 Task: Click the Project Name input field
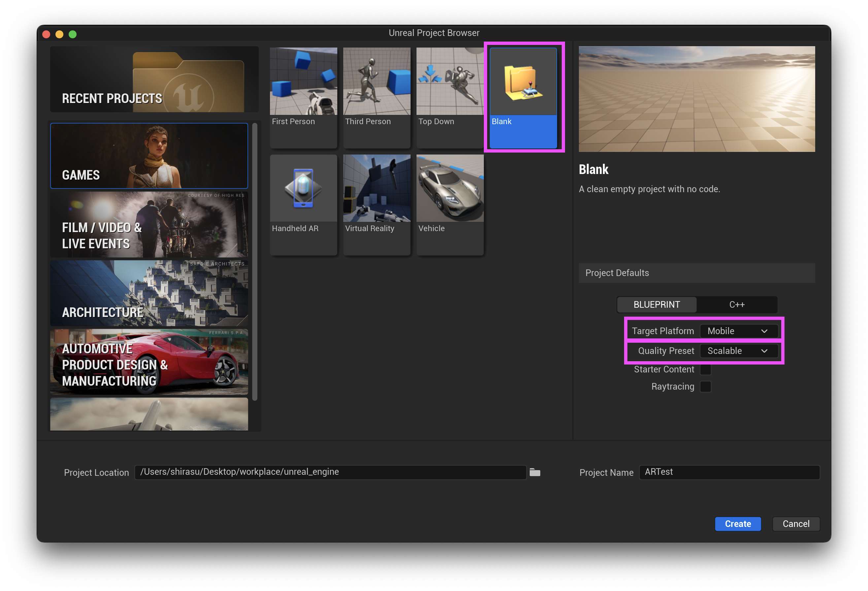(x=729, y=472)
